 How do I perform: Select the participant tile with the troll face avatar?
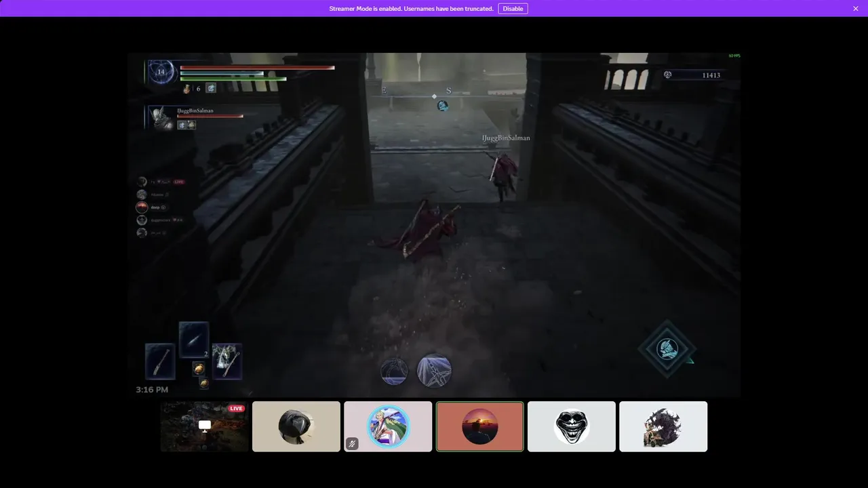[x=572, y=426]
